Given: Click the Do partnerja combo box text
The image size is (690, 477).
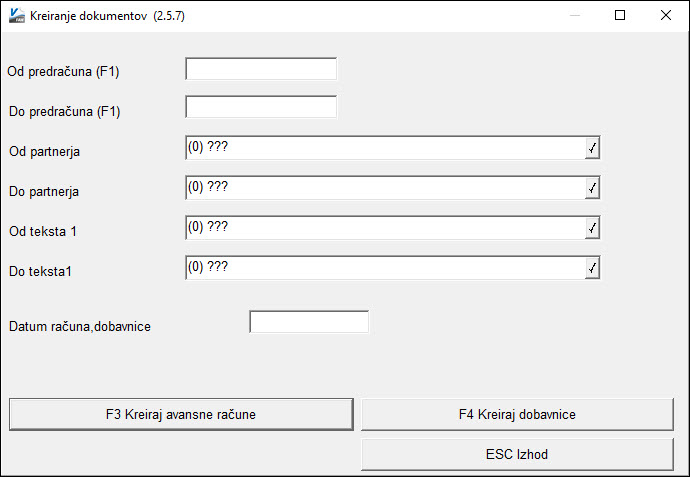Looking at the screenshot, I should pyautogui.click(x=385, y=188).
